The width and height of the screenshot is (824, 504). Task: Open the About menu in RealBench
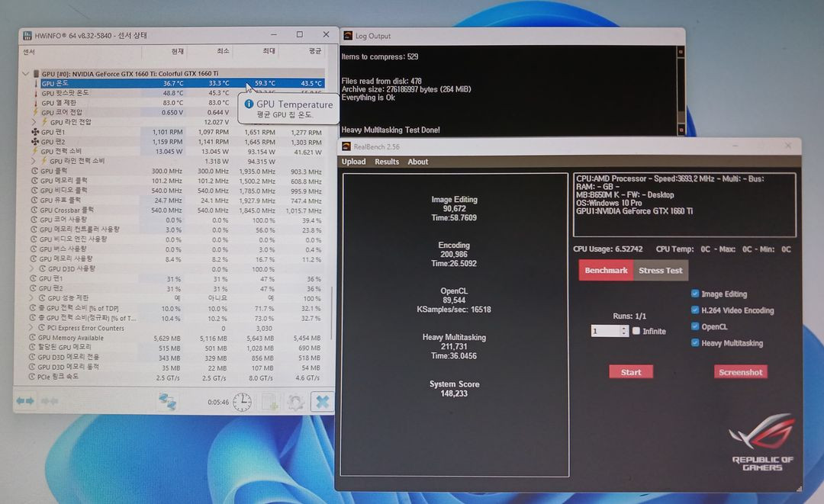point(418,162)
